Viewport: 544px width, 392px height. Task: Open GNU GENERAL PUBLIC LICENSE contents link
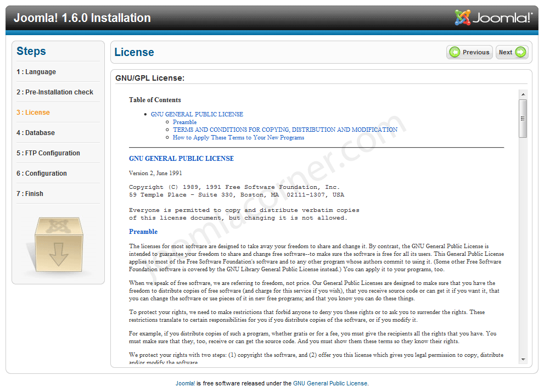point(197,114)
